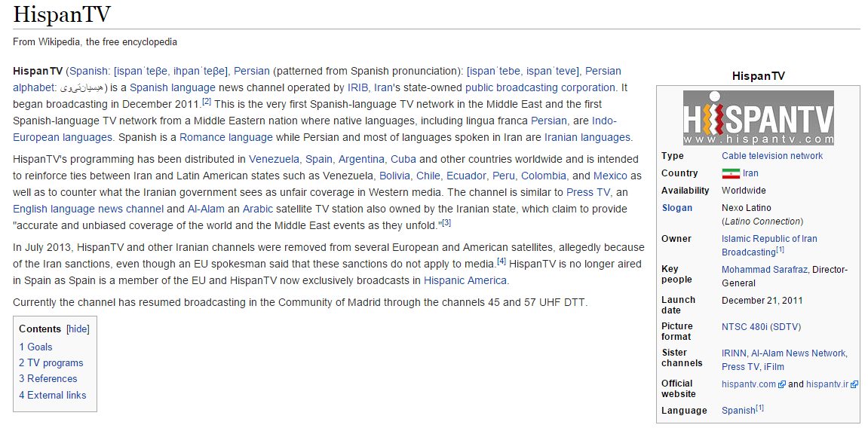This screenshot has width=868, height=428.
Task: Open the Spain link in second paragraph
Action: [319, 160]
